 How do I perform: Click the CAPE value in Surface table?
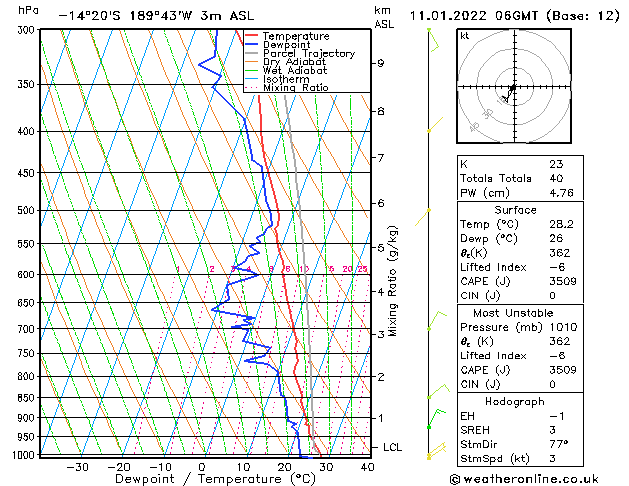[x=563, y=281]
